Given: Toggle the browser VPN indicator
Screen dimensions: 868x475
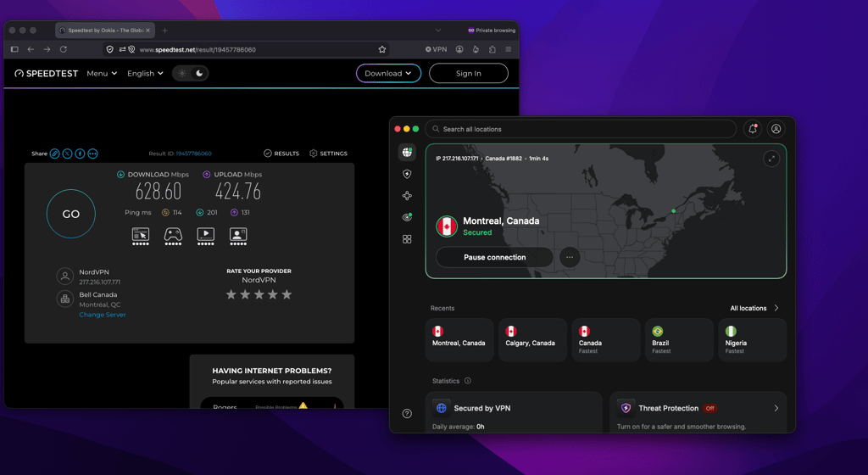Looking at the screenshot, I should click(x=437, y=49).
